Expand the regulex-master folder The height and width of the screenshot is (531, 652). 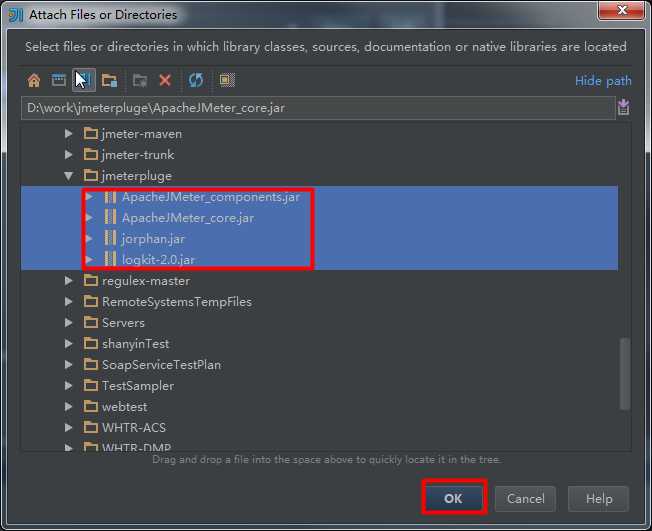(69, 281)
